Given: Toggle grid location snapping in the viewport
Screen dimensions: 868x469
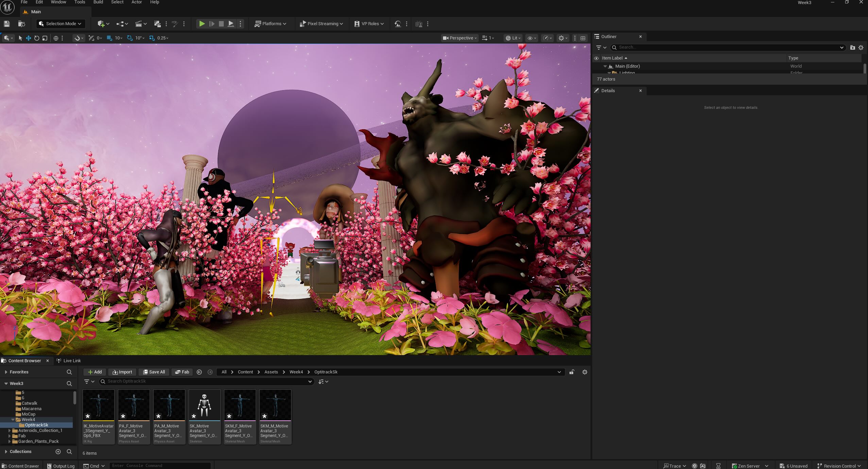Looking at the screenshot, I should [x=109, y=38].
